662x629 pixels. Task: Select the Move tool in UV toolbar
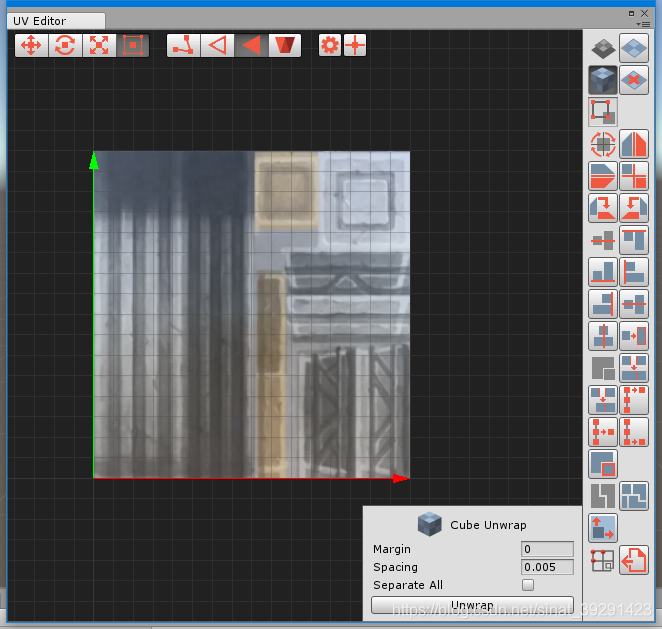(31, 45)
